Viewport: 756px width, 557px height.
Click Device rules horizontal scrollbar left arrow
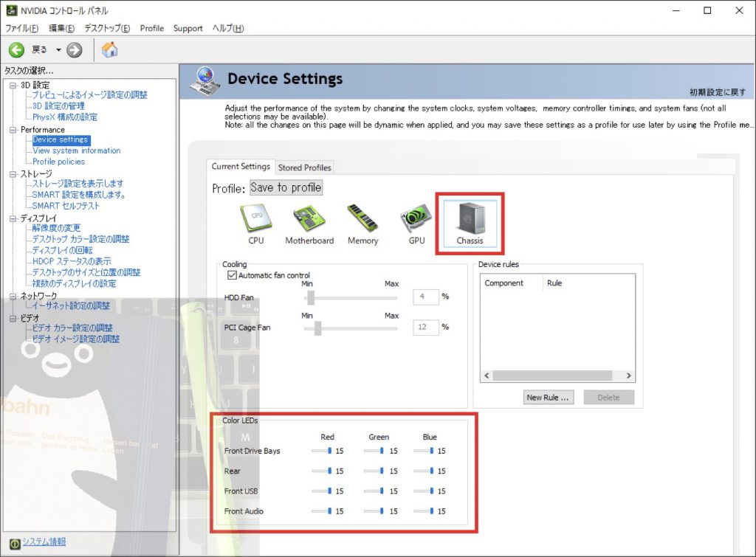tap(487, 376)
